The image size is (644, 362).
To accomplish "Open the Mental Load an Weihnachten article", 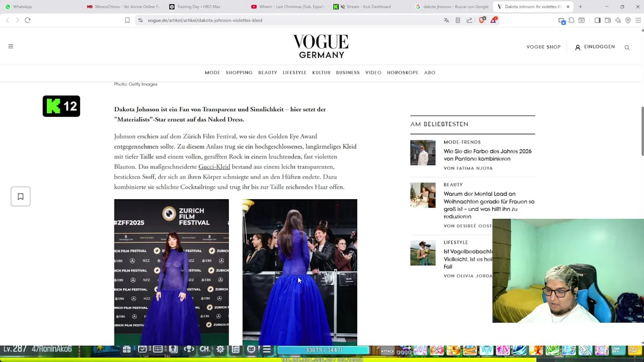I will click(x=489, y=205).
